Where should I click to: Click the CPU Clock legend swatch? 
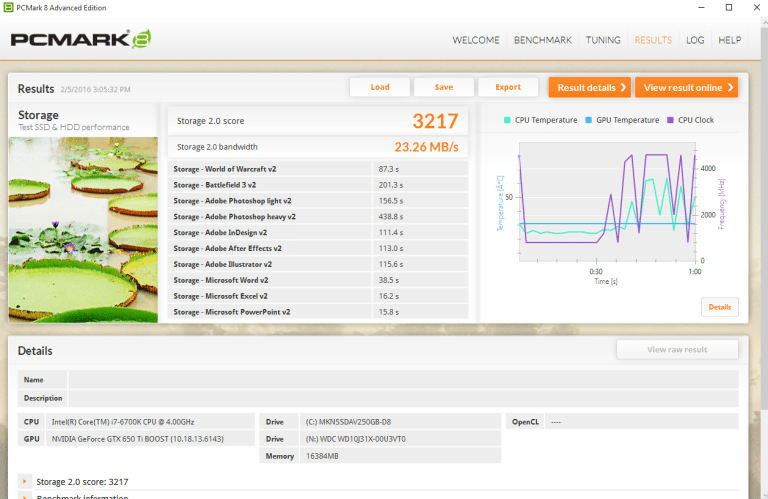click(x=671, y=120)
